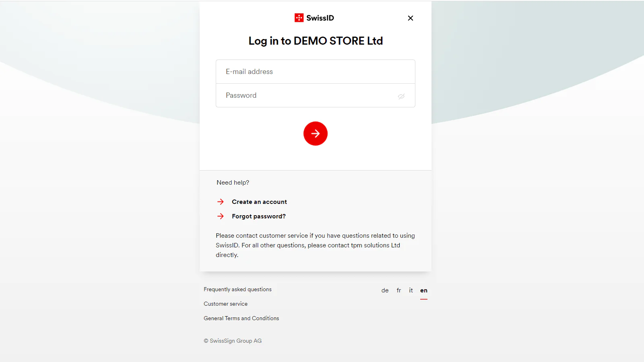Screen dimensions: 644x362
Task: Select the English (en) language option
Action: (424, 290)
